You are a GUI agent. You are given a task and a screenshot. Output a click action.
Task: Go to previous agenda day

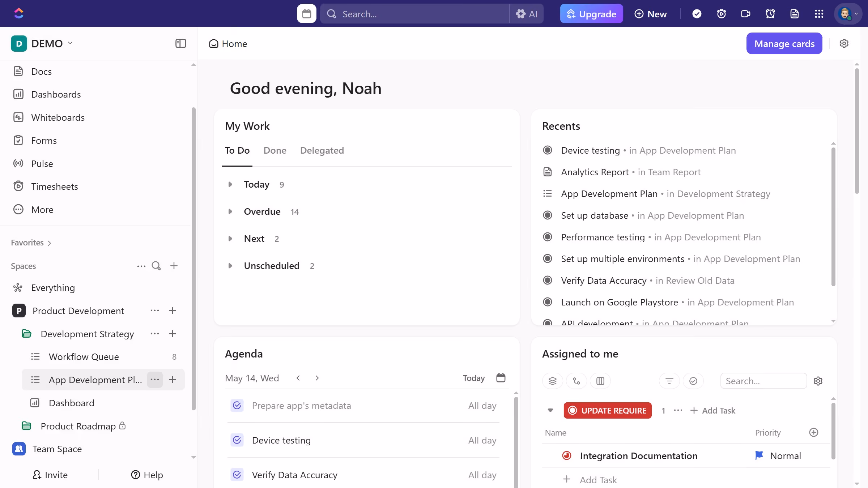[x=298, y=378]
